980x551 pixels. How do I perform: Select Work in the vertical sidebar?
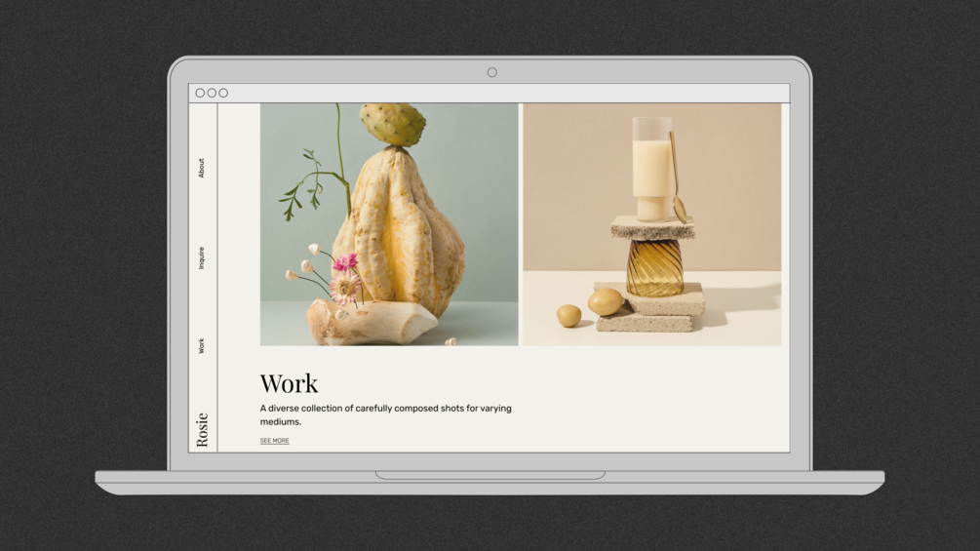pos(201,346)
